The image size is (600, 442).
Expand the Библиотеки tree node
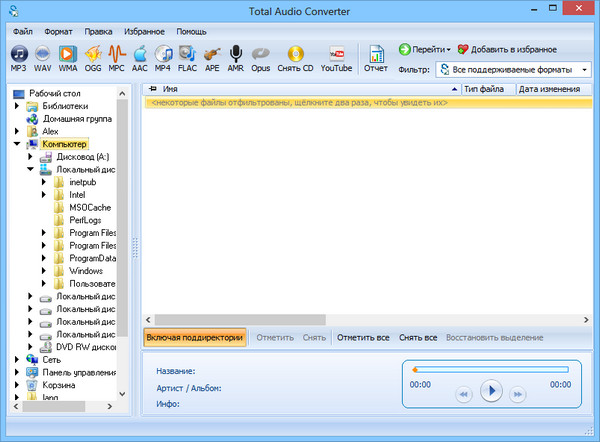click(18, 106)
